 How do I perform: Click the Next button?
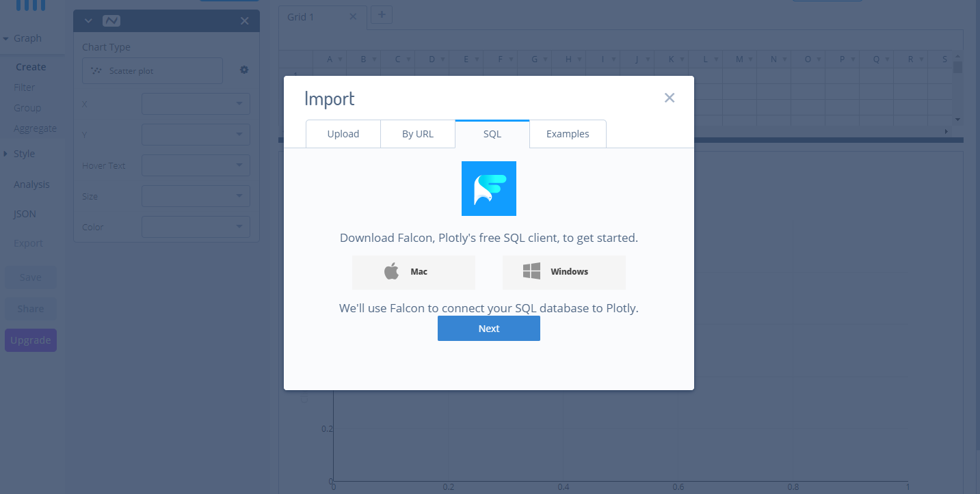489,328
